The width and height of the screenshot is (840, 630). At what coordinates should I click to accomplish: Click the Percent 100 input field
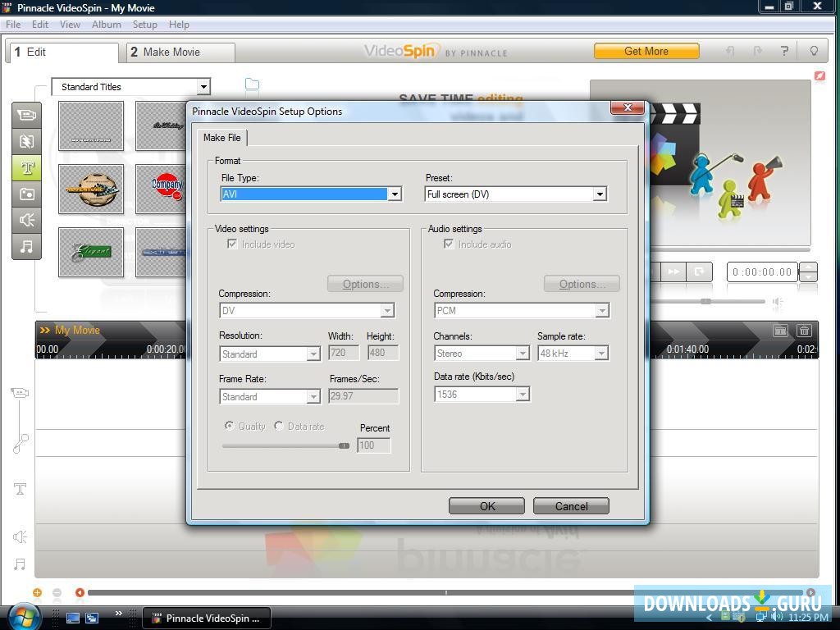pyautogui.click(x=374, y=445)
